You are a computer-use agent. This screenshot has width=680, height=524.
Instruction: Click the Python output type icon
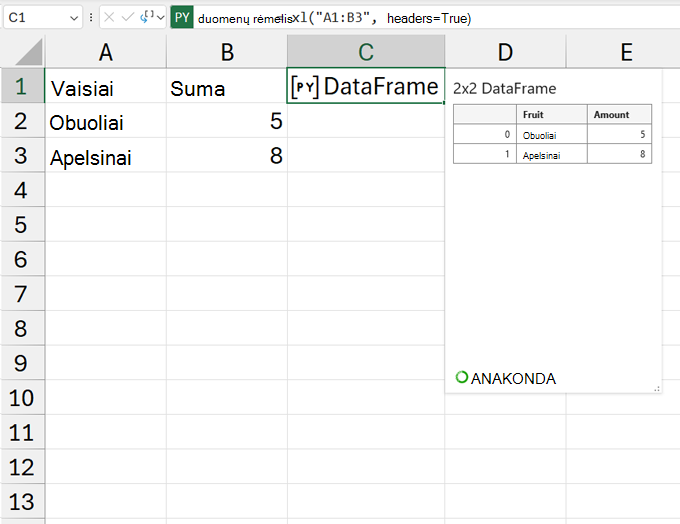[147, 17]
